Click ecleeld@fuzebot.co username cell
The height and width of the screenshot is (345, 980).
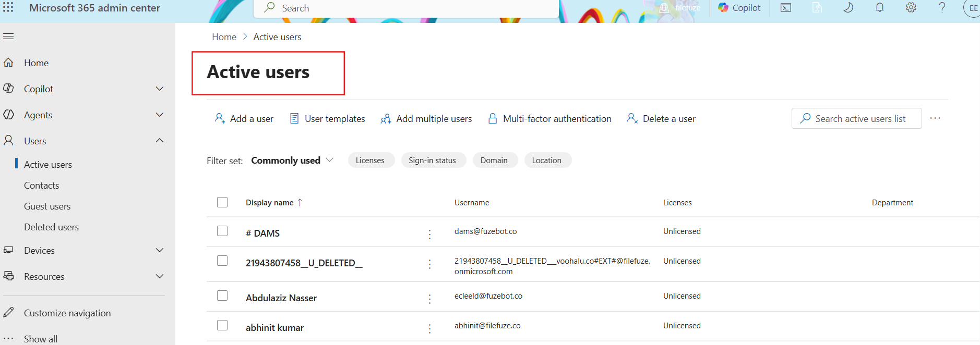pos(488,296)
